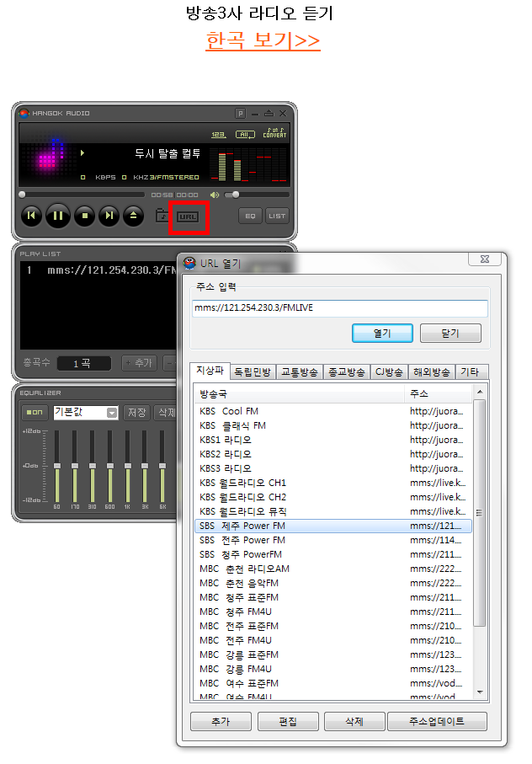Click the + 추가 button in Play List
Screen dimensions: 532x764
[x=139, y=363]
